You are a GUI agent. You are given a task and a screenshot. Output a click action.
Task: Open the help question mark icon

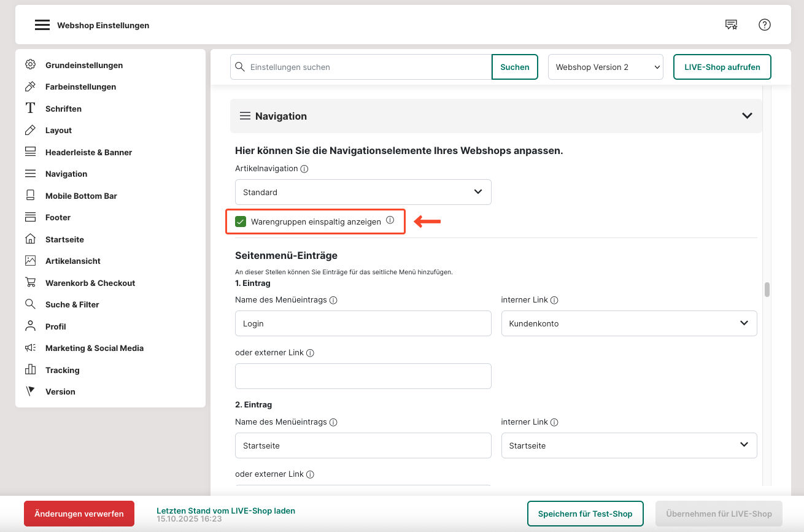tap(764, 25)
